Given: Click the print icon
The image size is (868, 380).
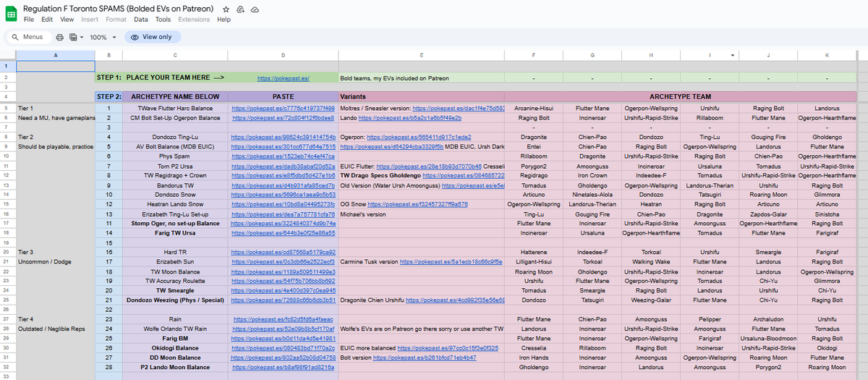Looking at the screenshot, I should tap(60, 37).
